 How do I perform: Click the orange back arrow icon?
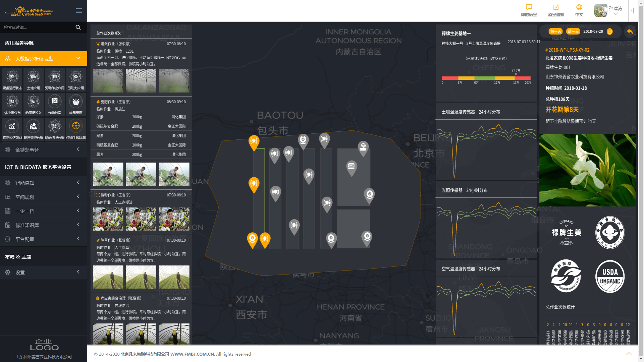(630, 32)
